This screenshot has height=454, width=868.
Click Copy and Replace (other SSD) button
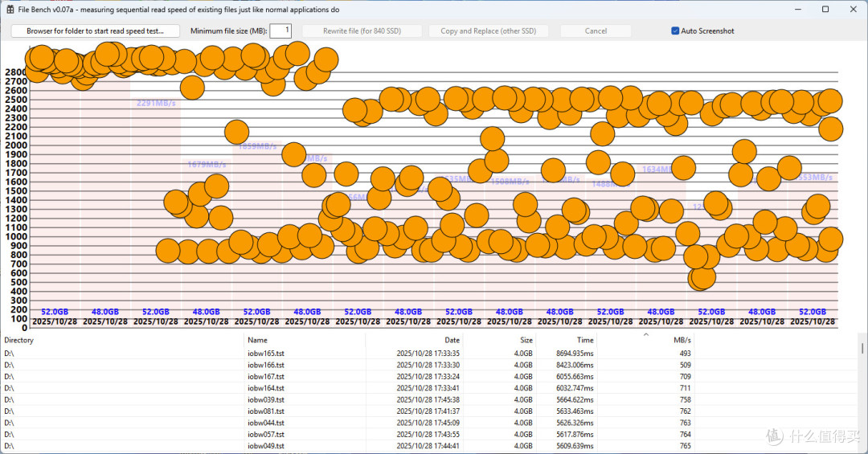tap(489, 31)
